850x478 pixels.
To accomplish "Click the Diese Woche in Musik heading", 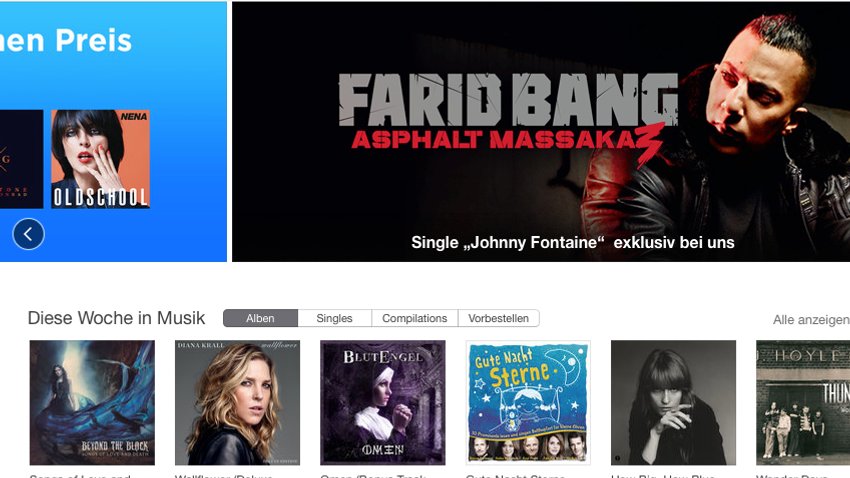I will (x=117, y=318).
